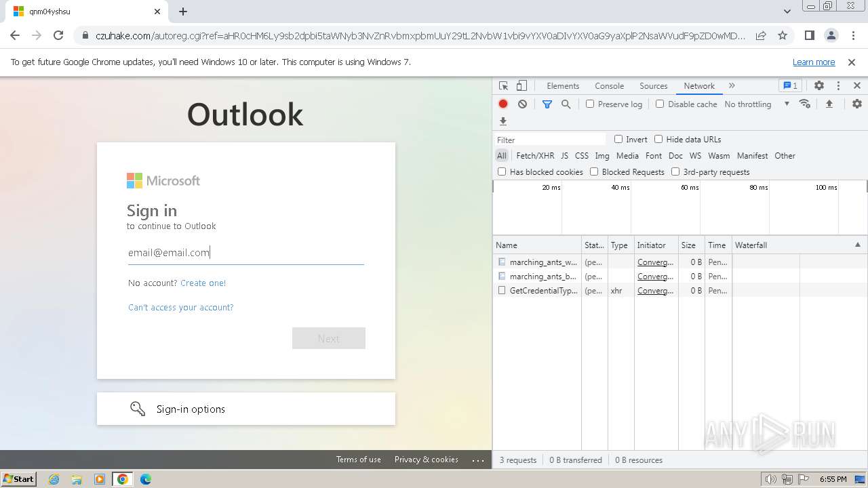868x488 pixels.
Task: Click the Next button
Action: [x=329, y=338]
